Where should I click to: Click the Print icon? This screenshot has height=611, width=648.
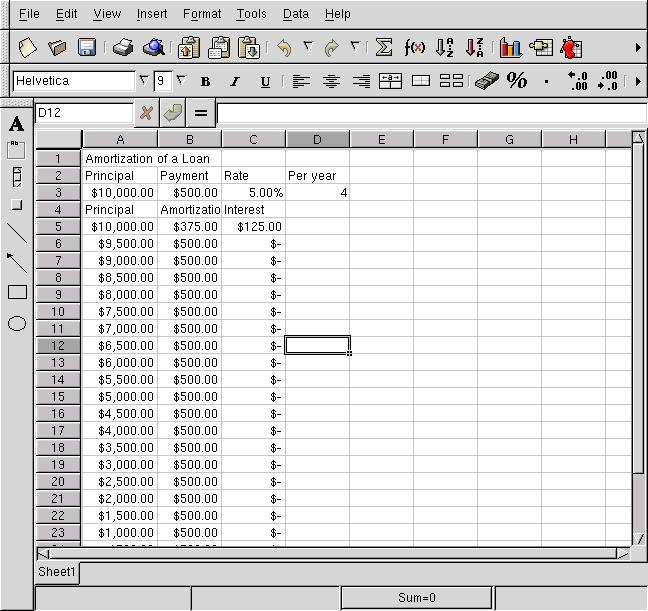click(x=122, y=47)
